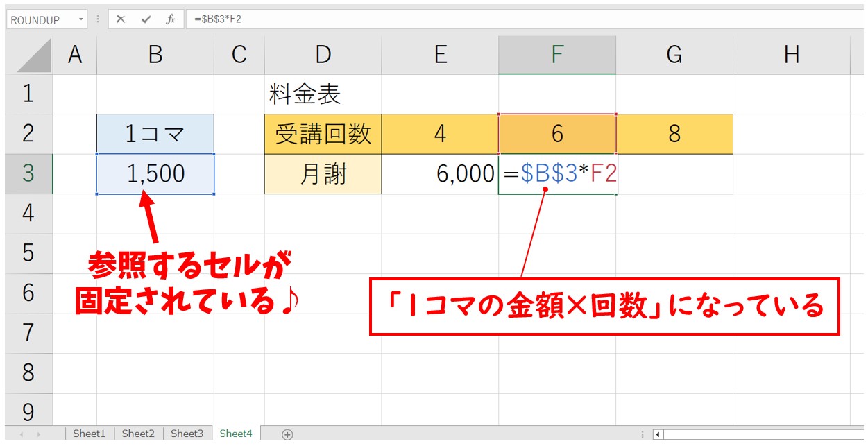
Task: Add a new sheet with plus icon
Action: pyautogui.click(x=287, y=434)
